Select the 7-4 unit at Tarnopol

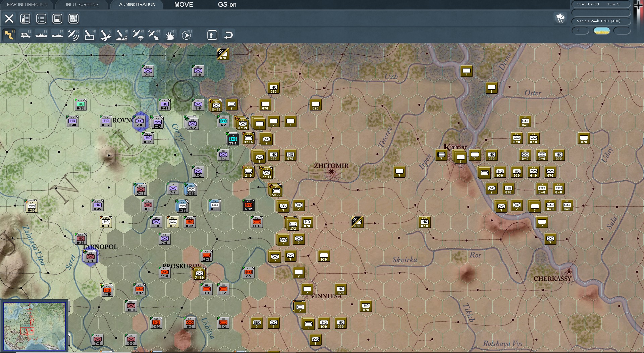90,257
